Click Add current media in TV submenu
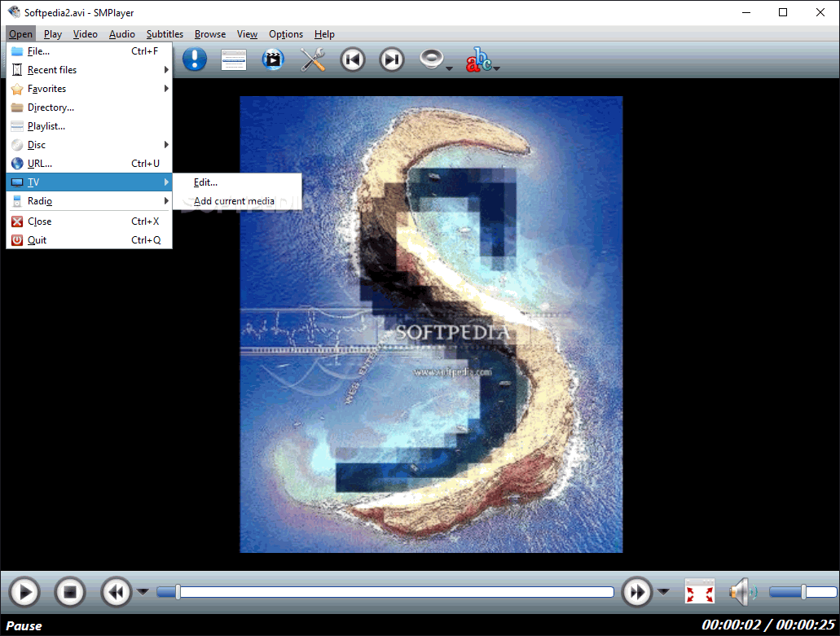 click(x=237, y=201)
